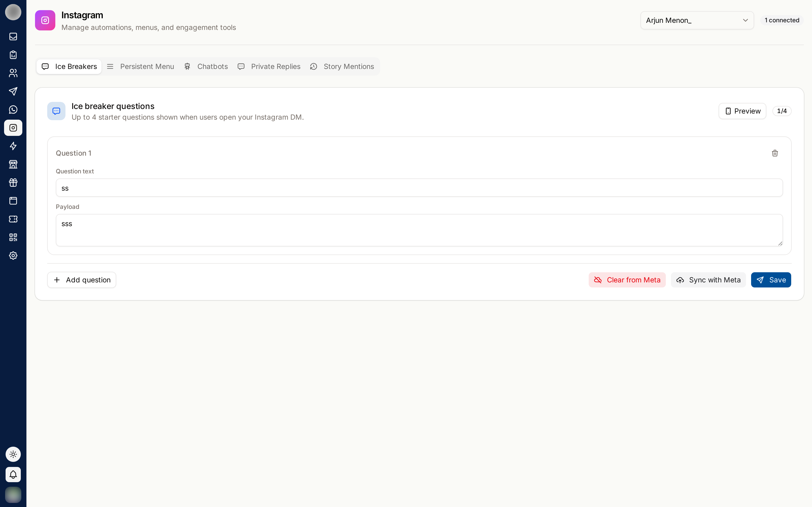Image resolution: width=812 pixels, height=507 pixels.
Task: Open the settings gear in sidebar
Action: tap(13, 256)
